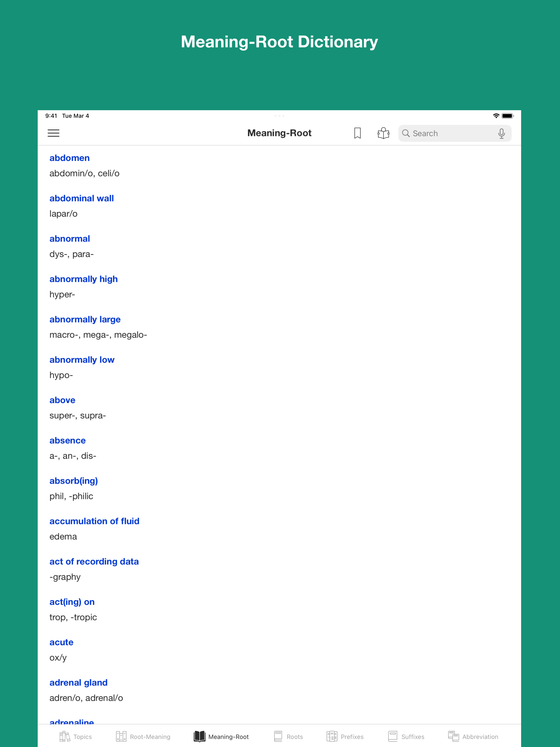Open the acute entry
560x747 pixels.
(62, 642)
